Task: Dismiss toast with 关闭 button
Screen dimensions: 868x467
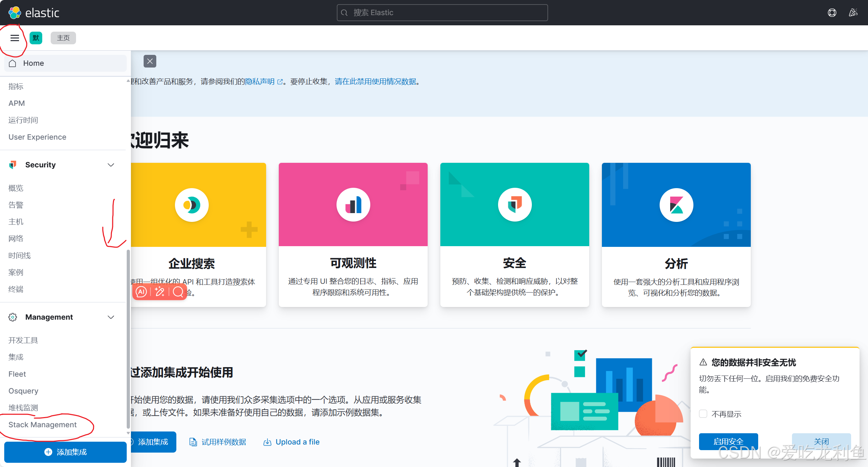Action: (821, 442)
